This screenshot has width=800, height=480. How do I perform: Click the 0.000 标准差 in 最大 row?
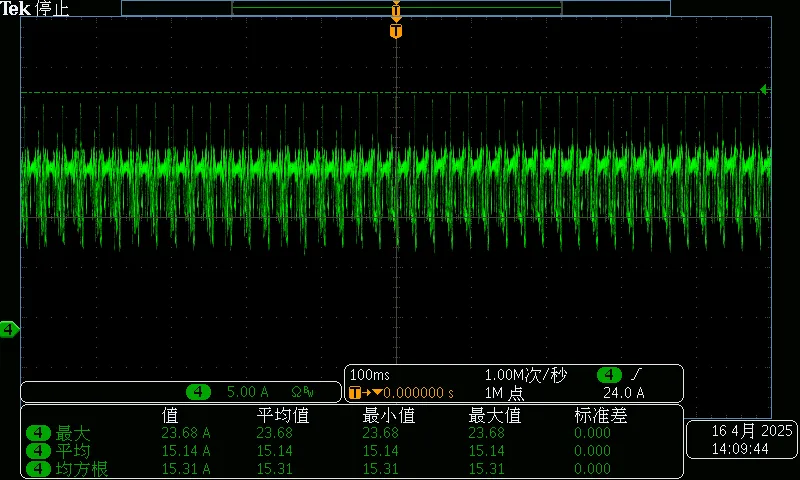[592, 433]
